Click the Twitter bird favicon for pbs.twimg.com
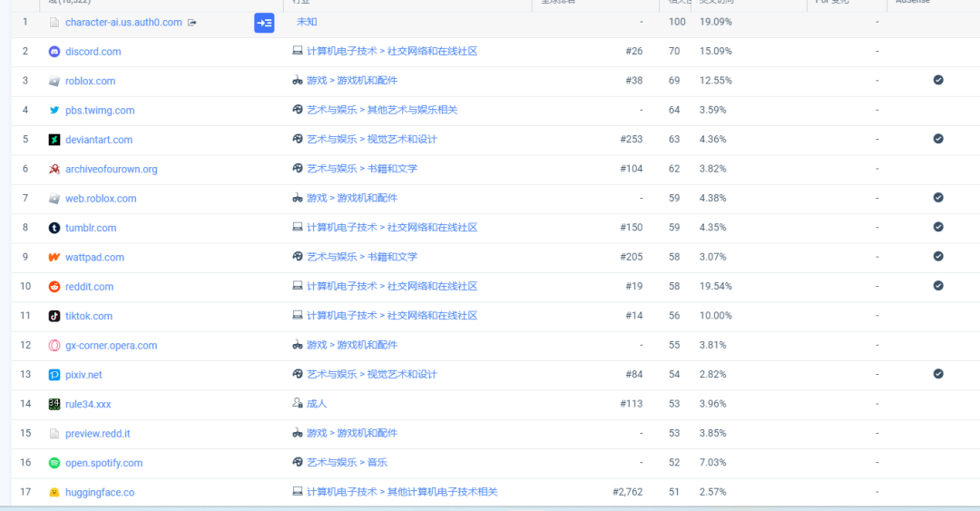 coord(54,110)
